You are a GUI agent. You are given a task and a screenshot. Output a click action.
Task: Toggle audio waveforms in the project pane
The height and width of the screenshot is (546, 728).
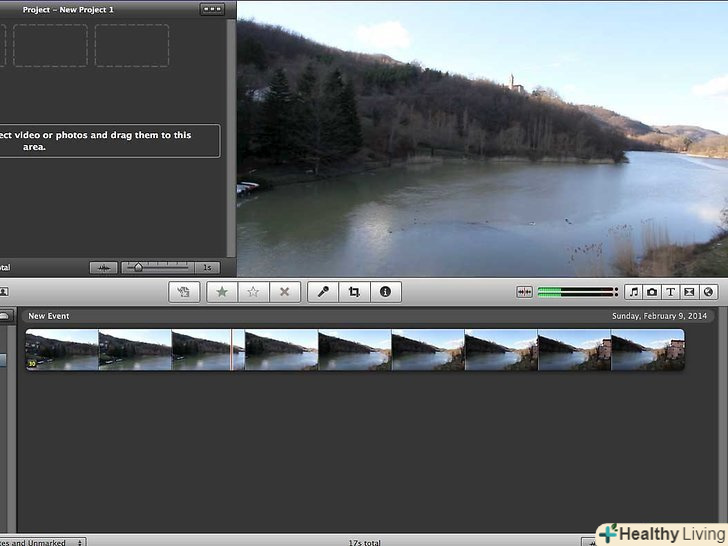coord(104,268)
